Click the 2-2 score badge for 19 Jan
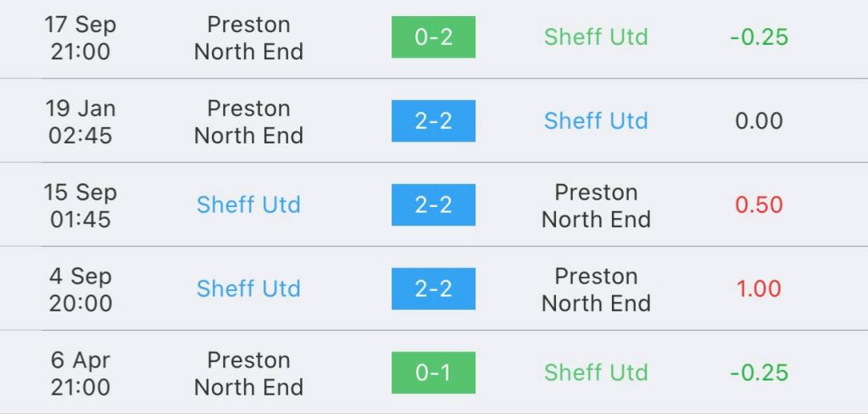The height and width of the screenshot is (414, 868). [x=433, y=121]
